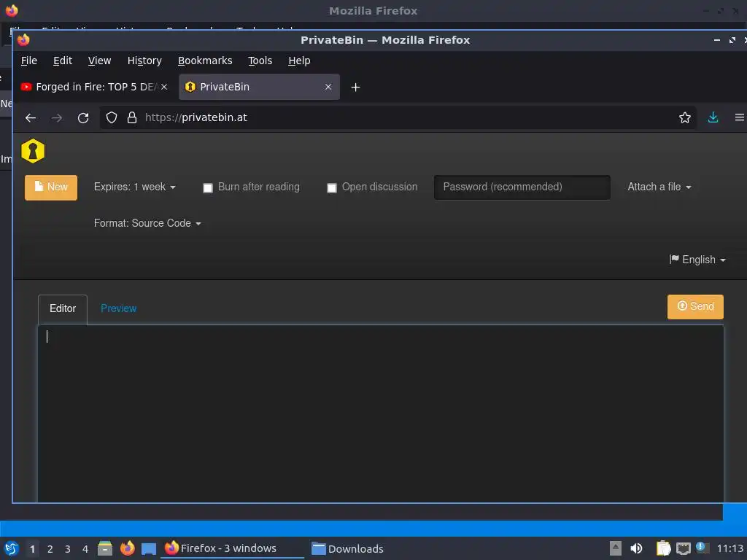Open the History menu

point(144,61)
